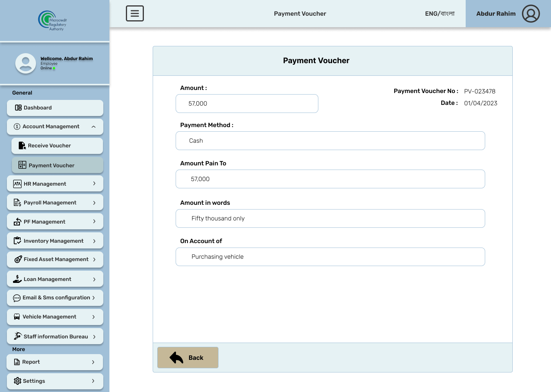Image resolution: width=551 pixels, height=392 pixels.
Task: Click Staff information Bureau icon
Action: (18, 336)
